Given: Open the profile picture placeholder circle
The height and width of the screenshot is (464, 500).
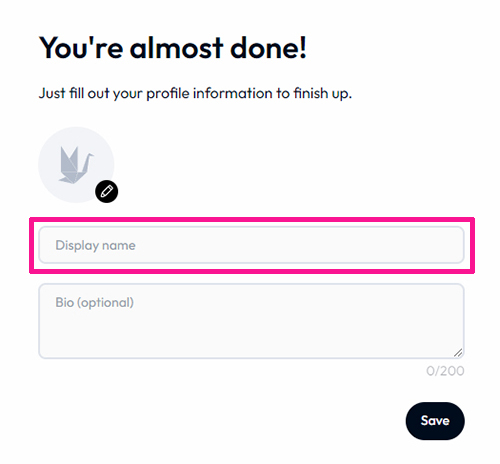Looking at the screenshot, I should 76,165.
